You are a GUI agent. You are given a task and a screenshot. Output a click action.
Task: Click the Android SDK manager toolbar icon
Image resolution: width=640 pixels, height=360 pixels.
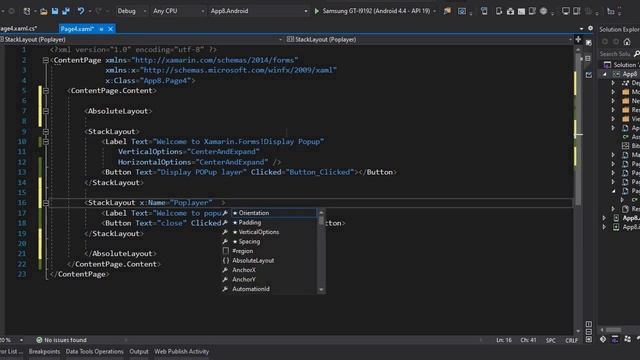tap(510, 11)
